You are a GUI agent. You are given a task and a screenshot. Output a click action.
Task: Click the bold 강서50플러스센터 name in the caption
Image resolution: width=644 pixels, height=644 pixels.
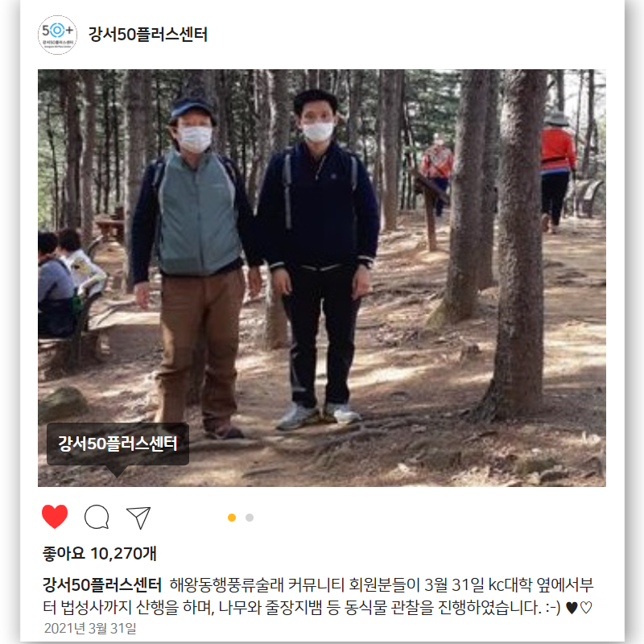point(102,584)
